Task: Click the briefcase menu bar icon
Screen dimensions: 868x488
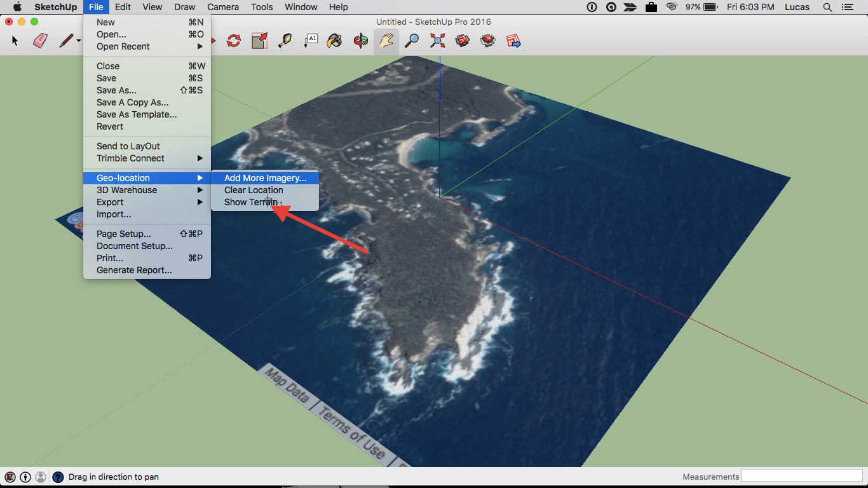Action: coord(651,7)
